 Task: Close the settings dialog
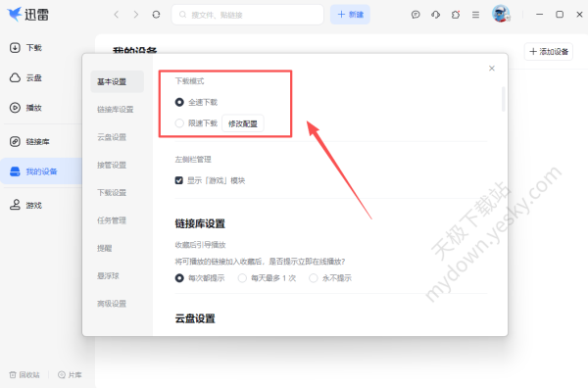pos(492,69)
